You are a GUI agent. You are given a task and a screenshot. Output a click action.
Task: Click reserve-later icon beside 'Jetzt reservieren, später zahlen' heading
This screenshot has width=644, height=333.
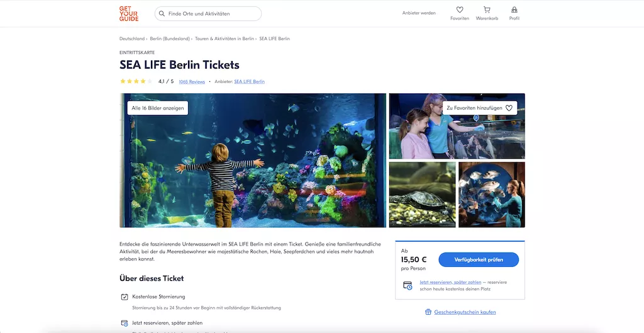point(125,323)
